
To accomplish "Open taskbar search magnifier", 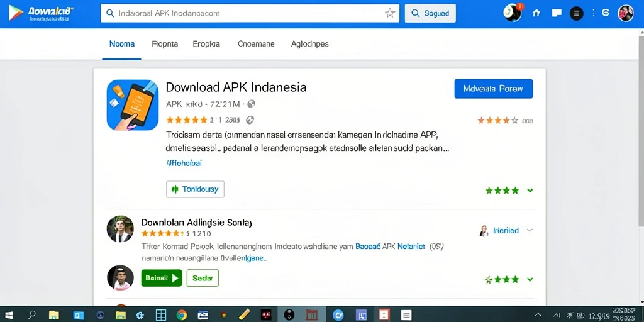I will pyautogui.click(x=31, y=315).
